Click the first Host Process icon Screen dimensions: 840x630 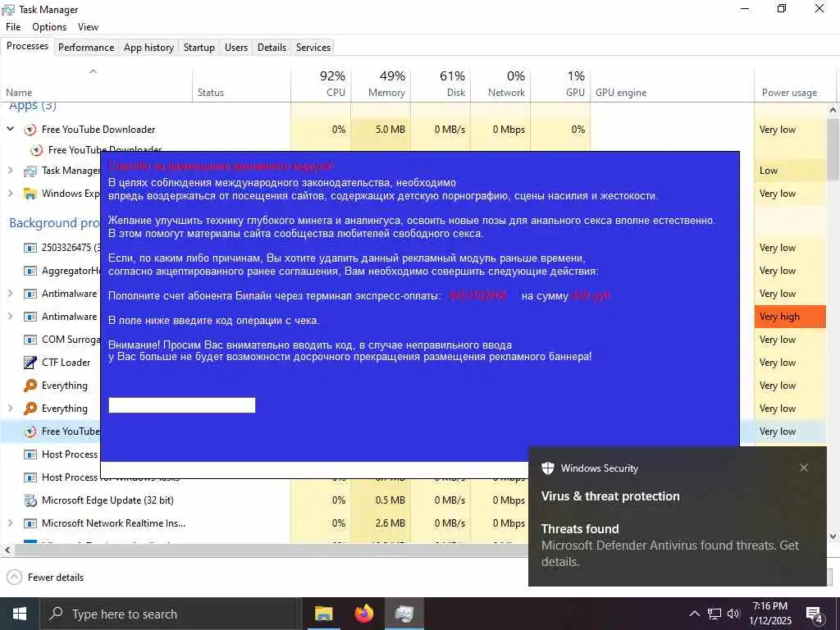(30, 454)
